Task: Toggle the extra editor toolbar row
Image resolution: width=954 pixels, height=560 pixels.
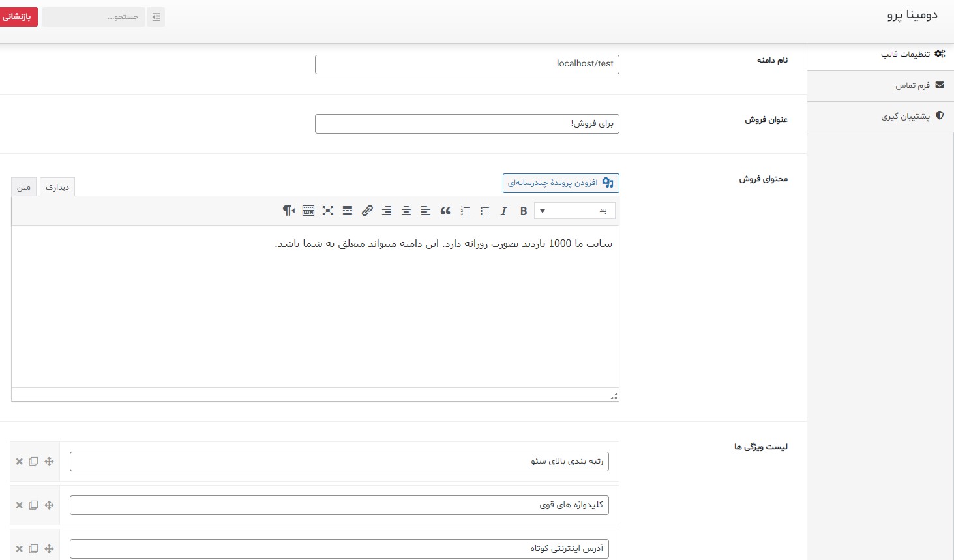Action: point(308,211)
